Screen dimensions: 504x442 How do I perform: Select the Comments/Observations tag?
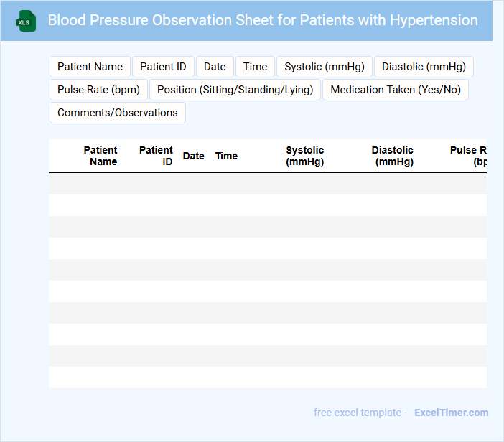tap(118, 113)
